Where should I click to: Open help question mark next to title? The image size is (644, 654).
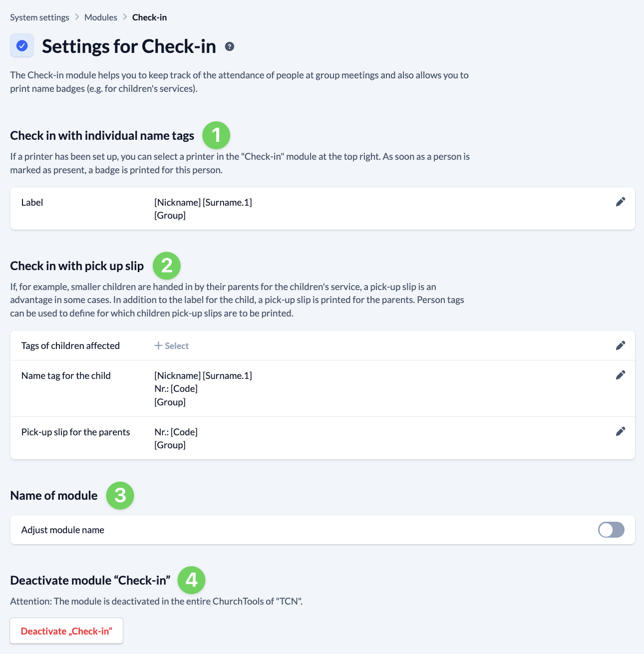230,46
